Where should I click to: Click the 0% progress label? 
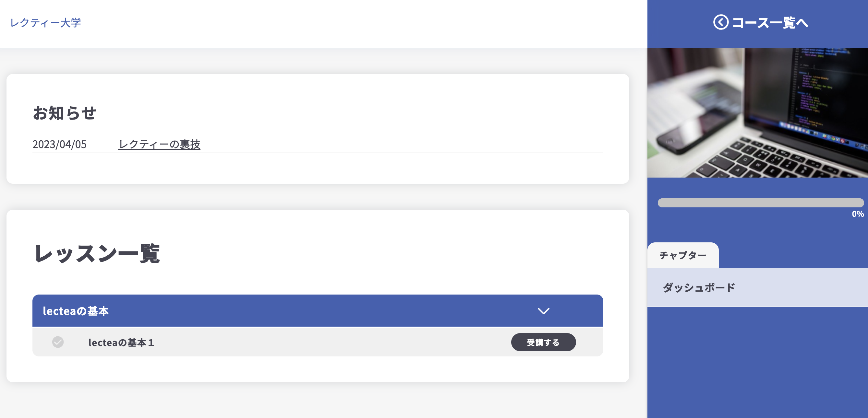click(858, 214)
